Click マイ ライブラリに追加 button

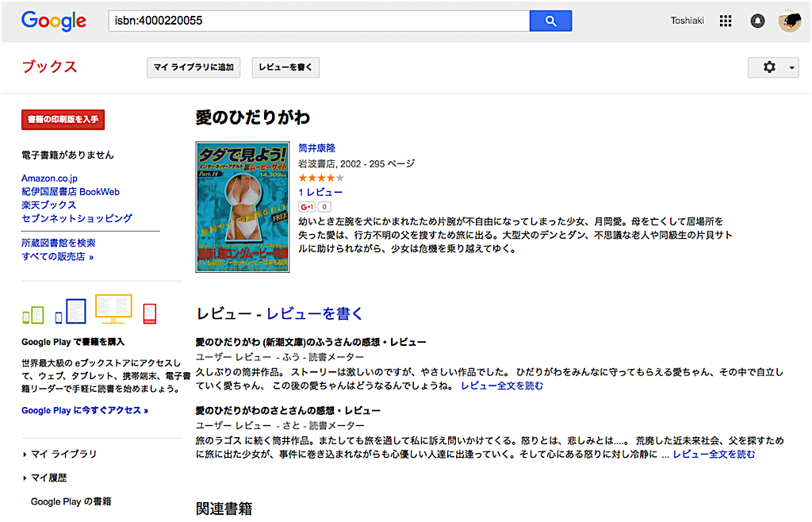[x=193, y=67]
